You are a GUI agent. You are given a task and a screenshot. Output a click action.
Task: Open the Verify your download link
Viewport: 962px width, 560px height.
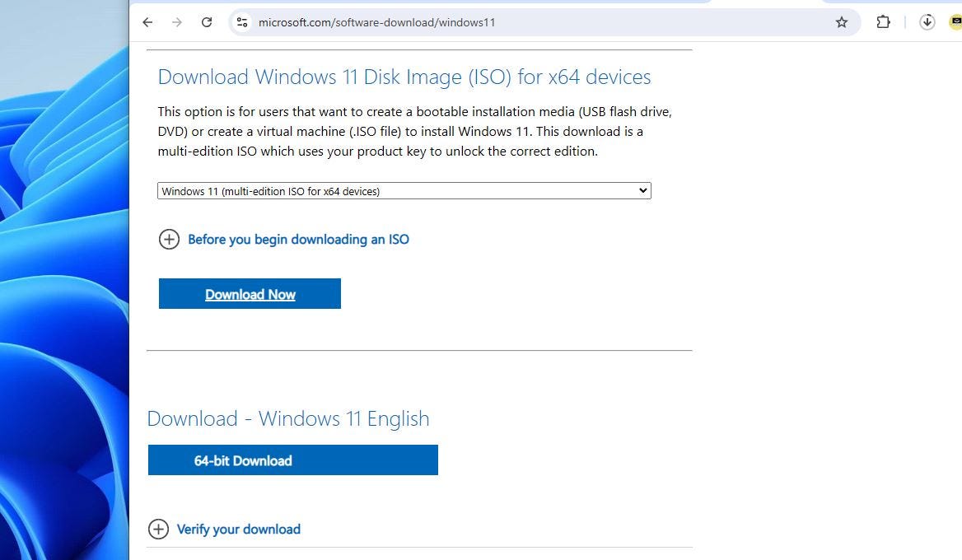pos(238,529)
